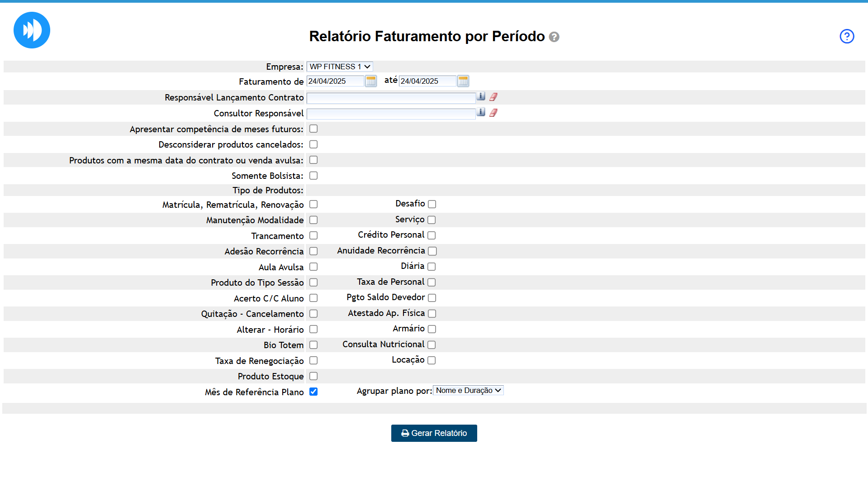
Task: Tick the 'Diária' product type checkbox
Action: (x=432, y=267)
